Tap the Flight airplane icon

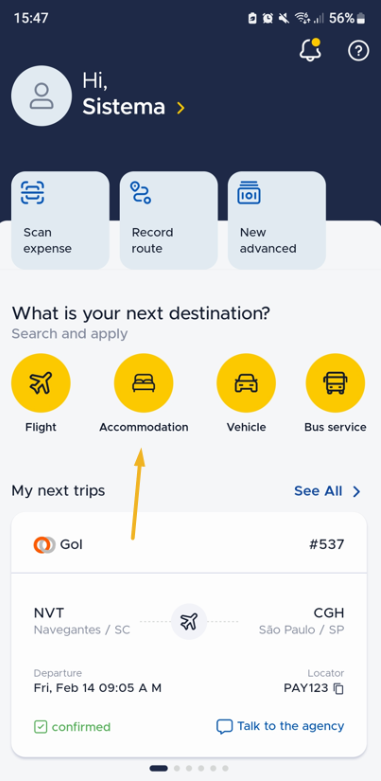tap(41, 383)
